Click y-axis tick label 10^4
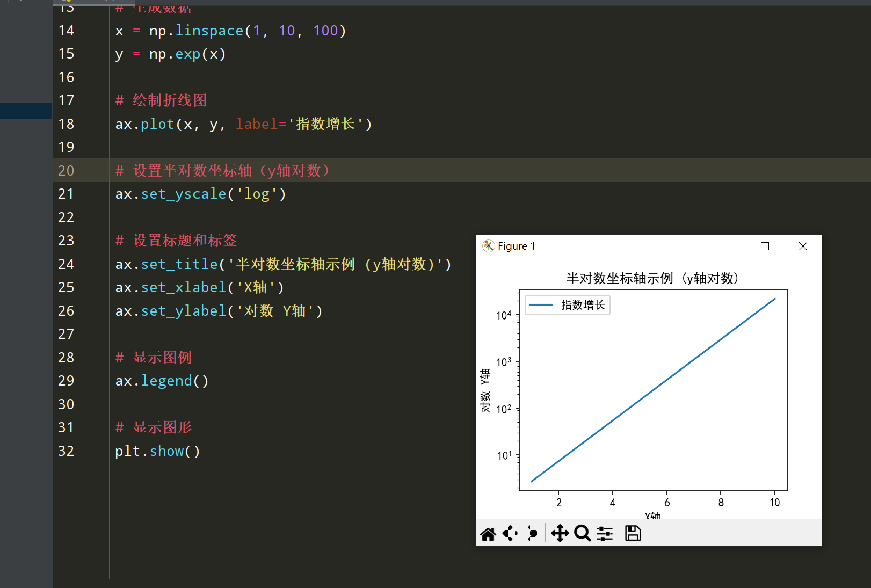 coord(504,315)
